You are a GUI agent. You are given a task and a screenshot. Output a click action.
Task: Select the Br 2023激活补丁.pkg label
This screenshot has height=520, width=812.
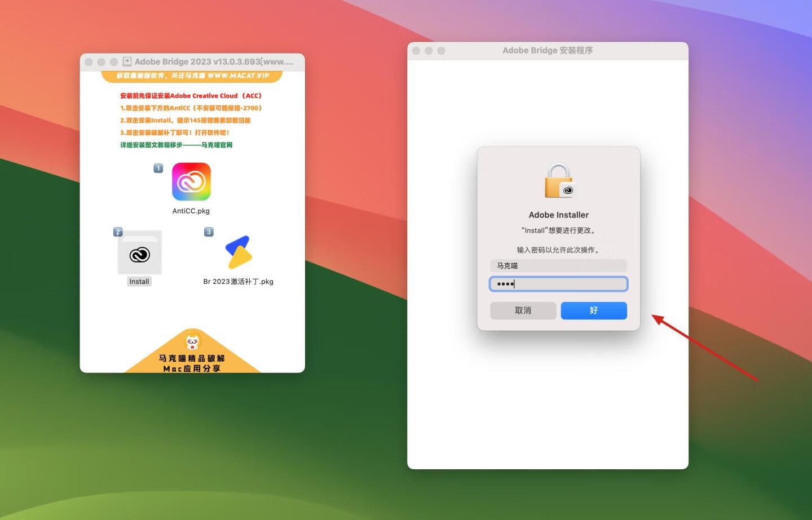click(x=239, y=281)
